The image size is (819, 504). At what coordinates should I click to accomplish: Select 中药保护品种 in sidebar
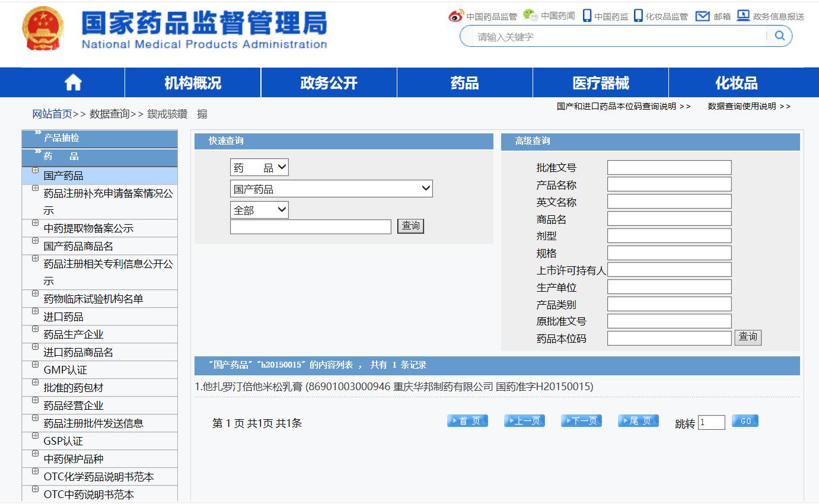pyautogui.click(x=74, y=459)
